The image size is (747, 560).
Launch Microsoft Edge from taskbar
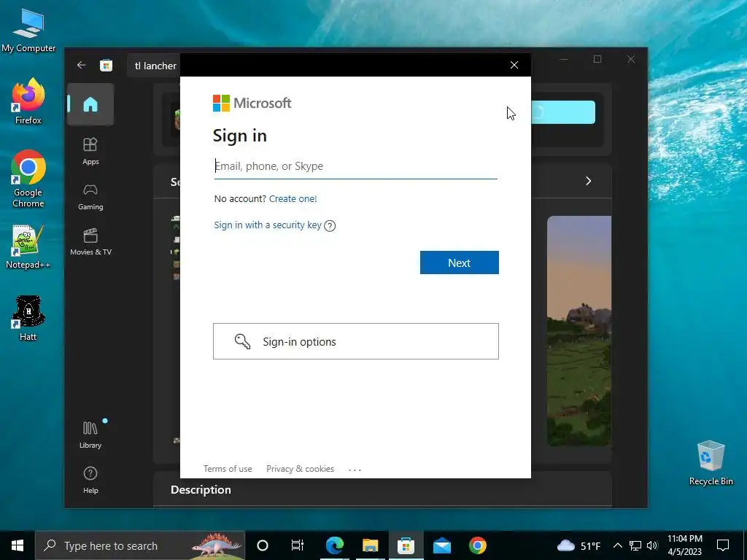334,545
